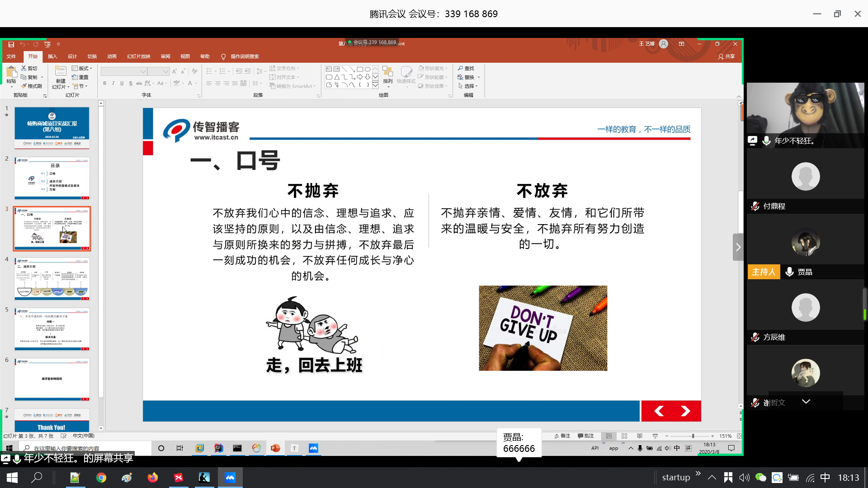Image resolution: width=868 pixels, height=488 pixels.
Task: Expand the participant list chevron below 谢哲文
Action: click(x=806, y=401)
